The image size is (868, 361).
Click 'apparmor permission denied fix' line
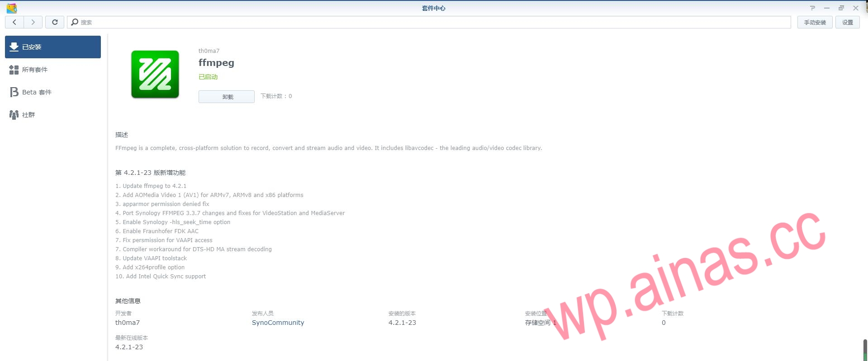[x=162, y=204]
